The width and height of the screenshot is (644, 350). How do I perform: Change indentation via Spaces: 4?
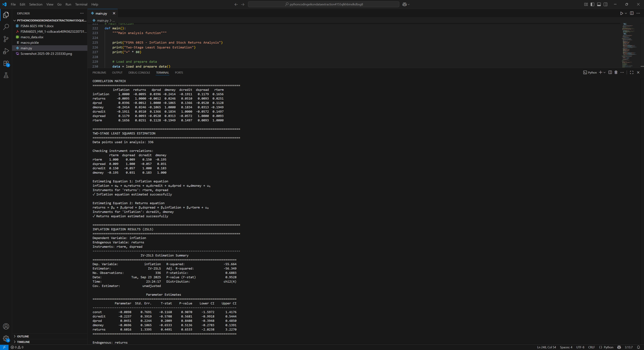566,347
